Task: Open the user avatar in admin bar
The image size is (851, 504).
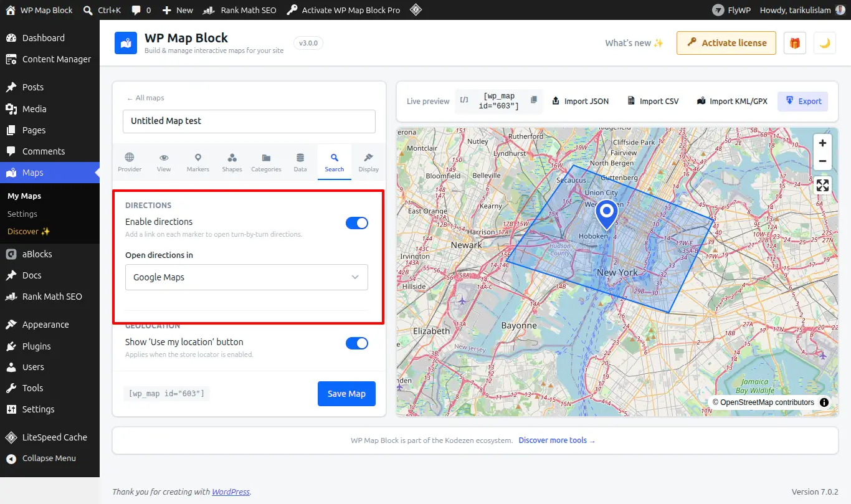Action: (840, 10)
